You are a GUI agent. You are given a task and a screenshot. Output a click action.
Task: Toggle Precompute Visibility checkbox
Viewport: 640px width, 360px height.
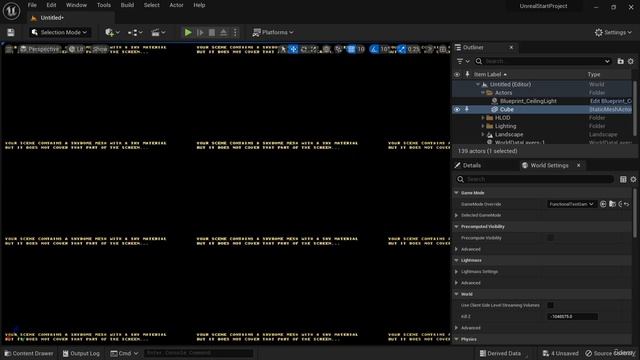(x=550, y=238)
